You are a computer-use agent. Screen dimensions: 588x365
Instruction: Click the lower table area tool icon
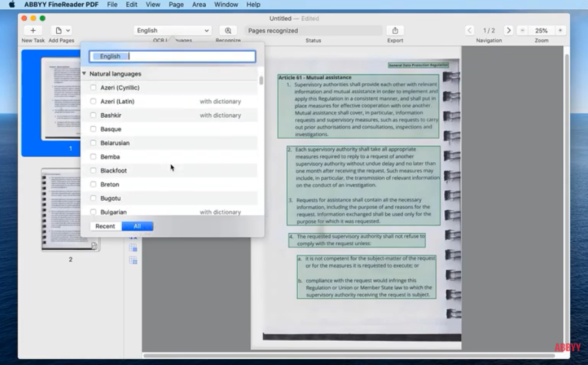tap(133, 260)
